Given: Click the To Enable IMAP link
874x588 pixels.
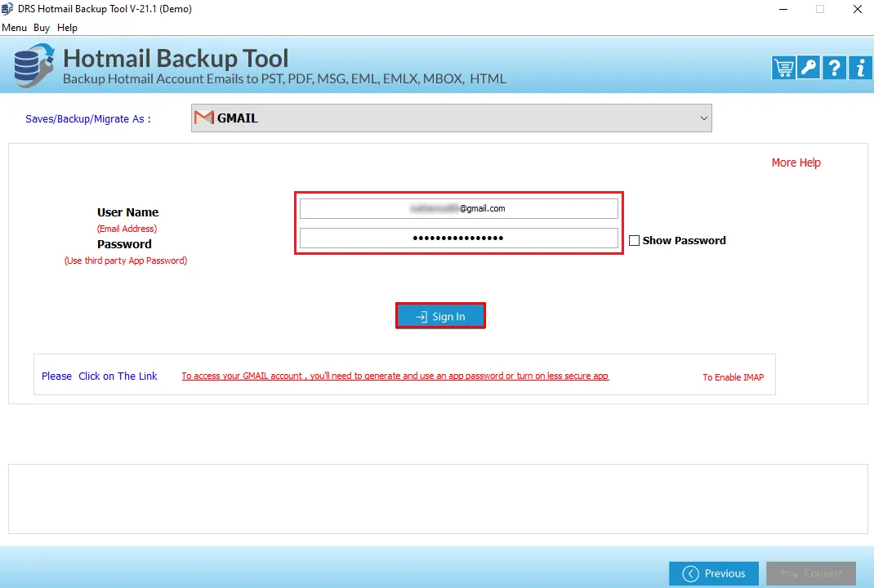Looking at the screenshot, I should 733,377.
